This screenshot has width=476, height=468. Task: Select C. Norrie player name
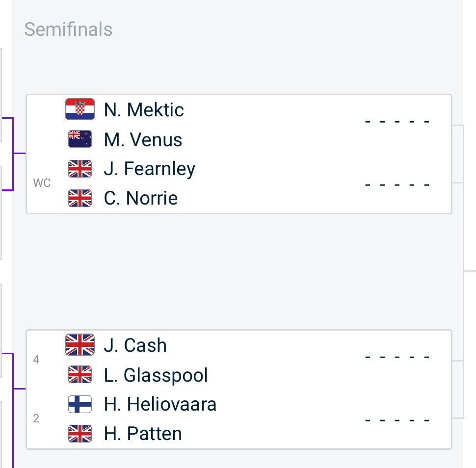tap(141, 198)
